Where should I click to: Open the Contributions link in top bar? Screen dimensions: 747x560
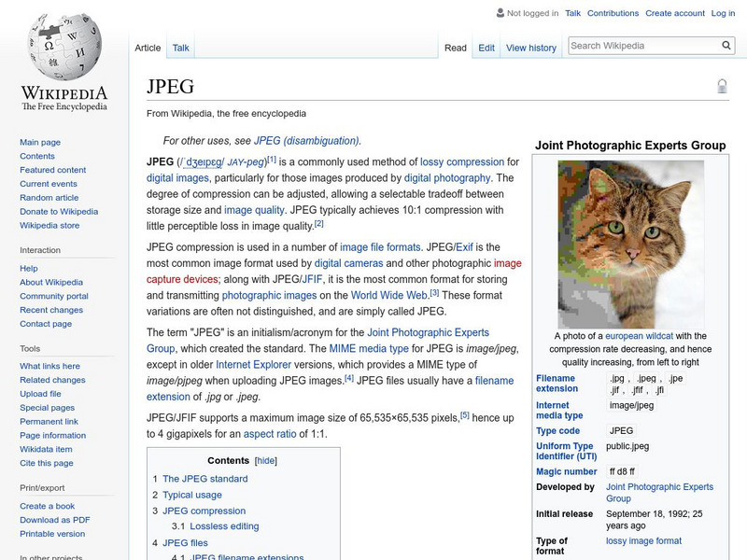point(613,13)
